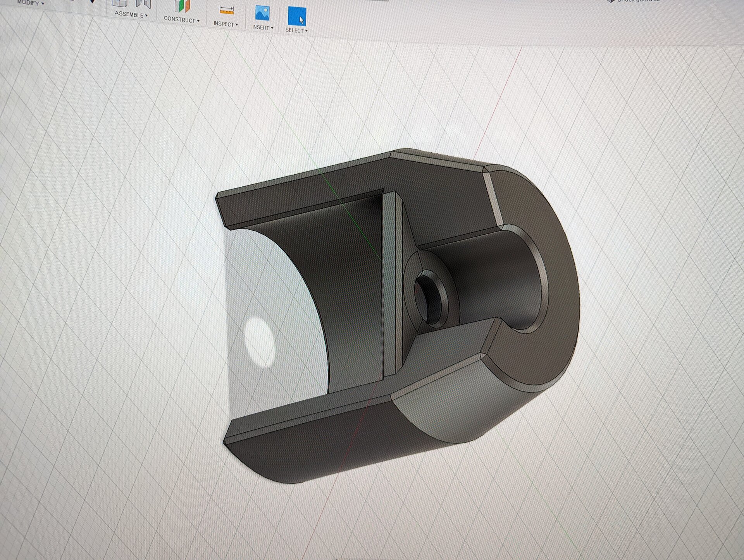The width and height of the screenshot is (744, 560).
Task: Open the INSPECT dropdown menu
Action: pyautogui.click(x=226, y=24)
